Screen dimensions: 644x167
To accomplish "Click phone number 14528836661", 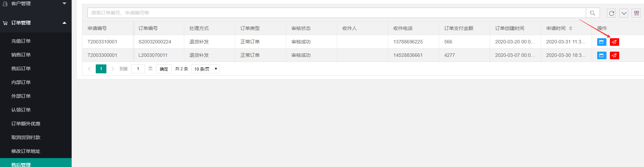I will click(408, 55).
